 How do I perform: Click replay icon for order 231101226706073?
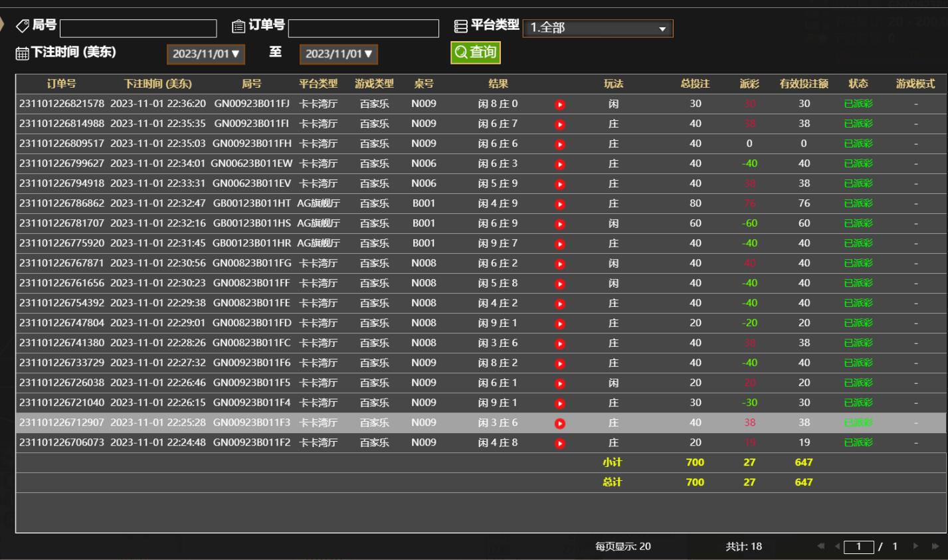[x=560, y=443]
